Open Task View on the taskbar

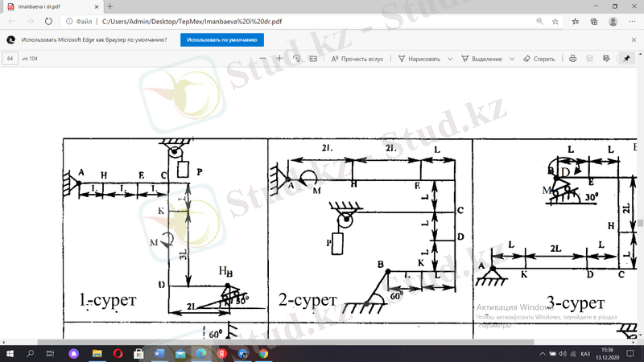click(50, 353)
